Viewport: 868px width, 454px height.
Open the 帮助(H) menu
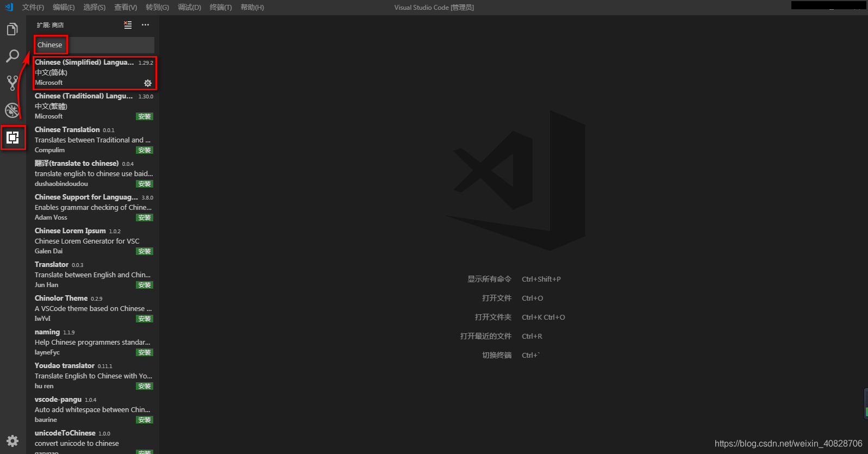(252, 7)
